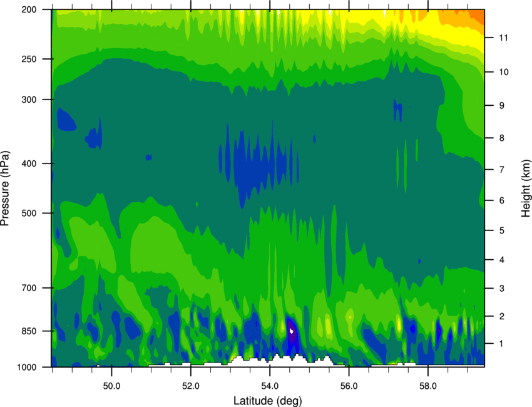Pick the 11 km height label

click(503, 38)
